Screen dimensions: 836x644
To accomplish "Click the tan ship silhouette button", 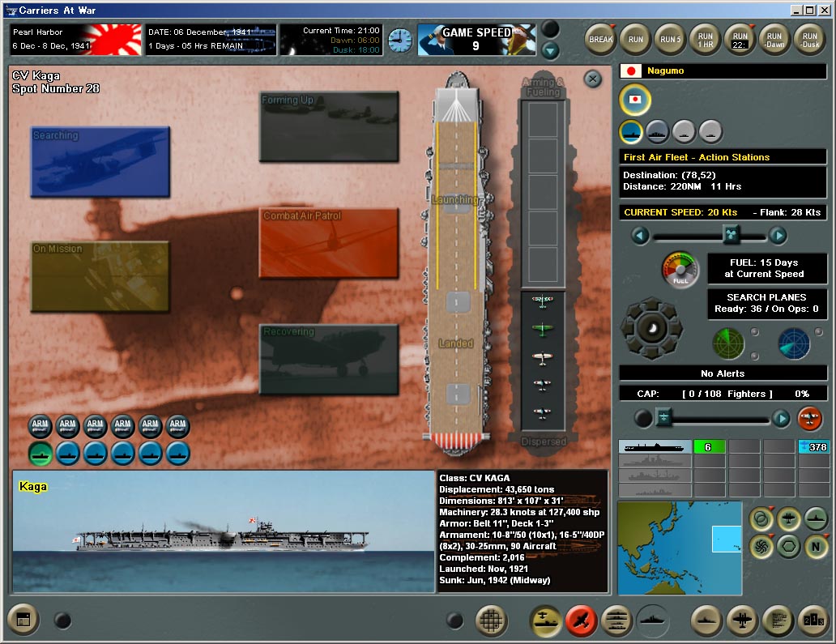I will 706,620.
